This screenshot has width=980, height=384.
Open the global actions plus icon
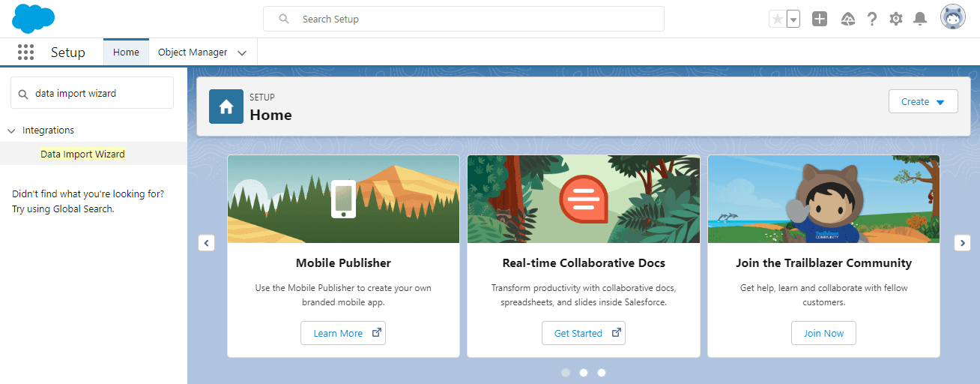pyautogui.click(x=820, y=19)
